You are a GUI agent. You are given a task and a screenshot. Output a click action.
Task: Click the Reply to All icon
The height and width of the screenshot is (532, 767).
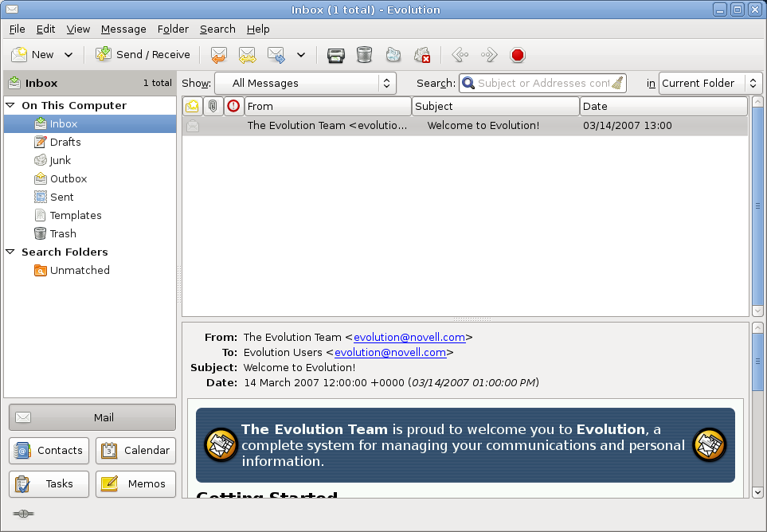247,55
